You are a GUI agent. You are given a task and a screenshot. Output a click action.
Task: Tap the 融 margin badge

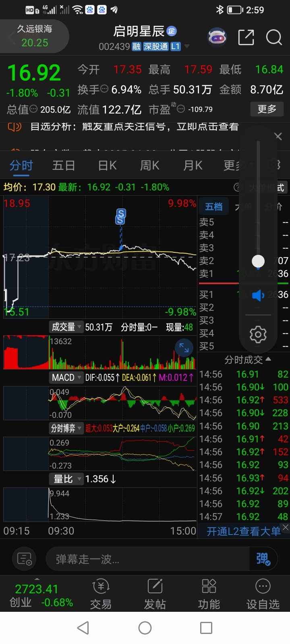pyautogui.click(x=137, y=47)
